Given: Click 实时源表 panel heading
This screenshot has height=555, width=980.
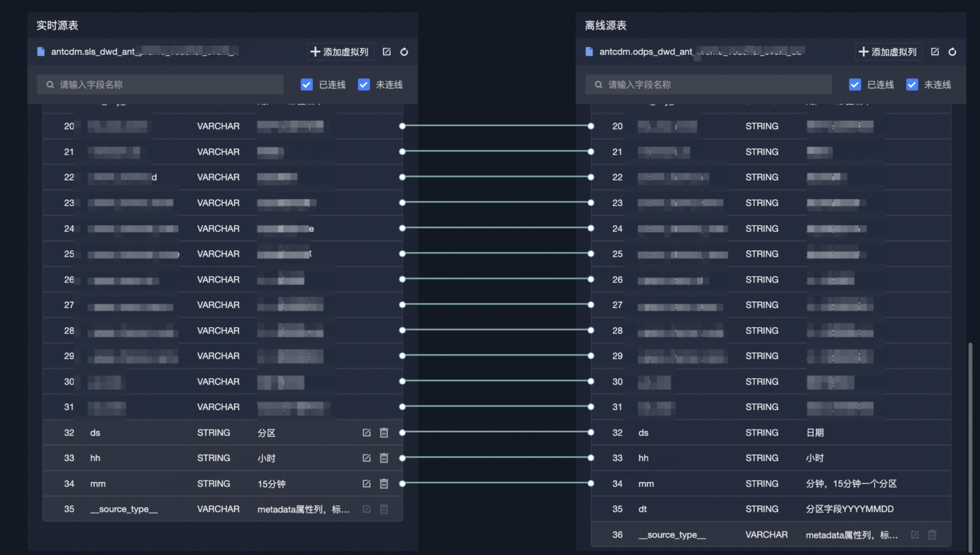Looking at the screenshot, I should pos(57,25).
